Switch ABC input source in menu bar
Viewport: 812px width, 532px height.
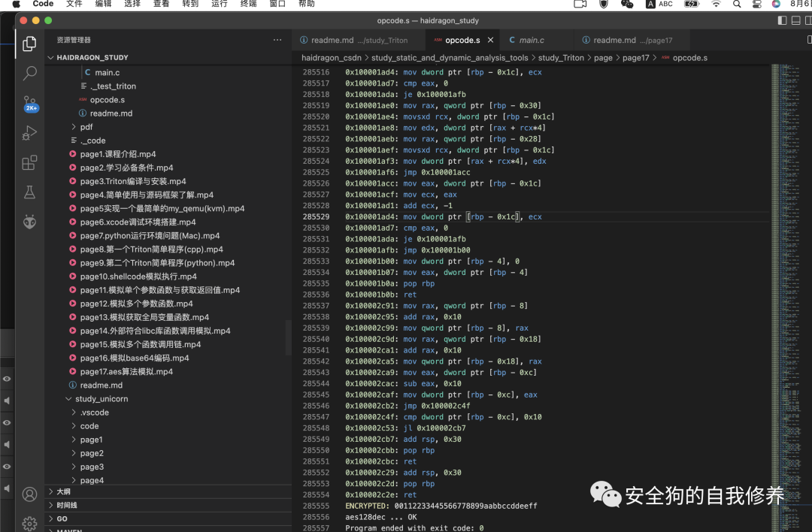[x=659, y=5]
